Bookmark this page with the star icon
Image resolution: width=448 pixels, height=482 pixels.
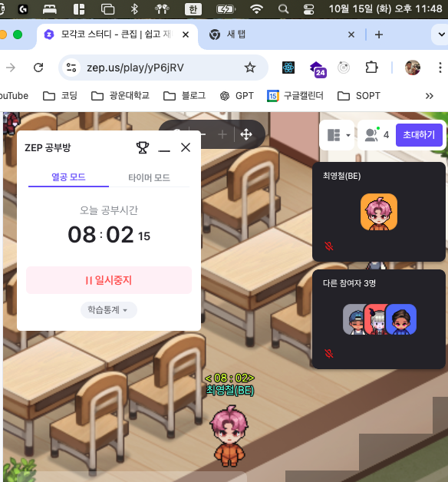[250, 68]
